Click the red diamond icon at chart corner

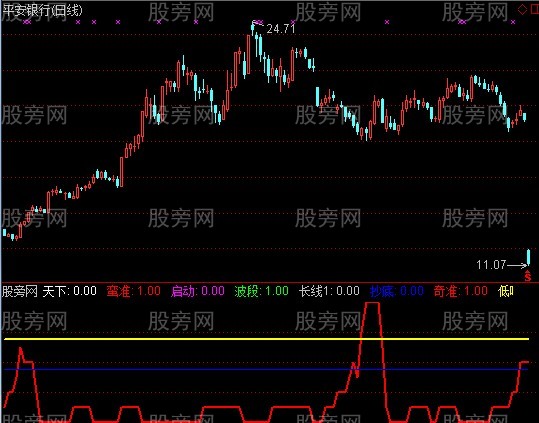click(x=522, y=9)
